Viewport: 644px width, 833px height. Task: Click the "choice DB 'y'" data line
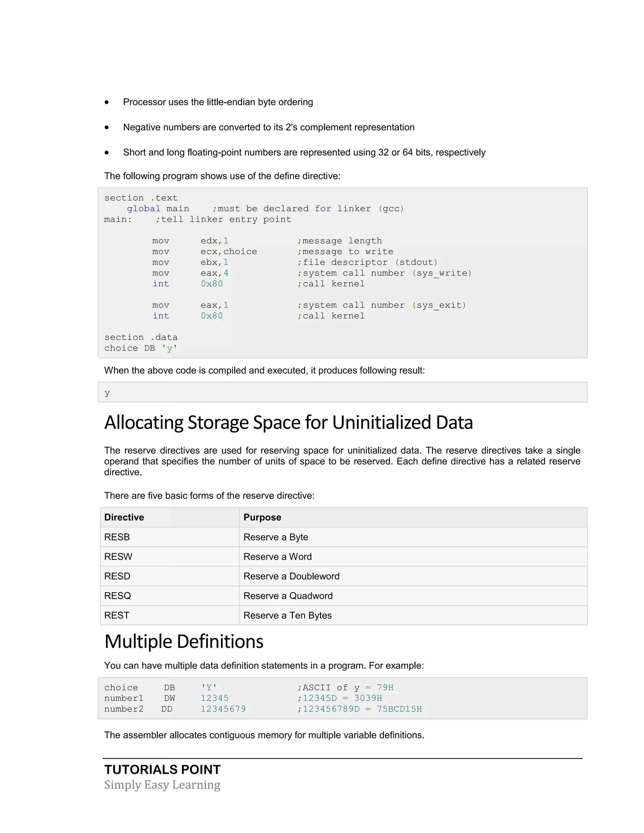coord(140,348)
